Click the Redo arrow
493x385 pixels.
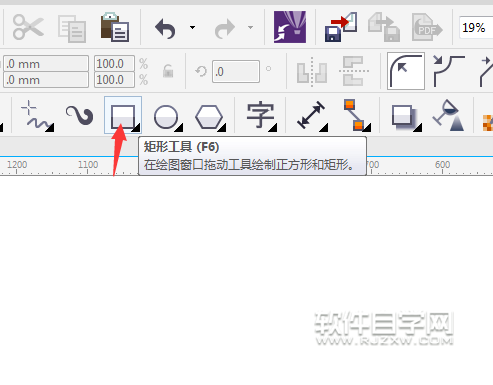[x=225, y=28]
